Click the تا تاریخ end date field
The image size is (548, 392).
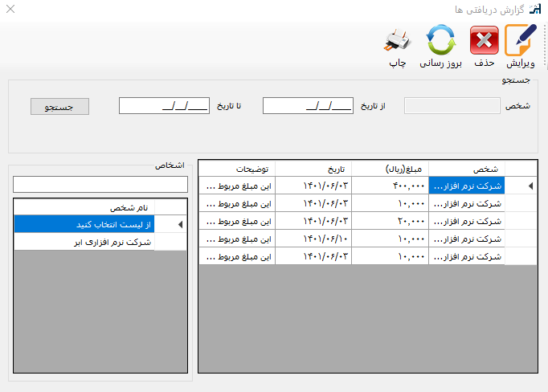click(x=164, y=106)
